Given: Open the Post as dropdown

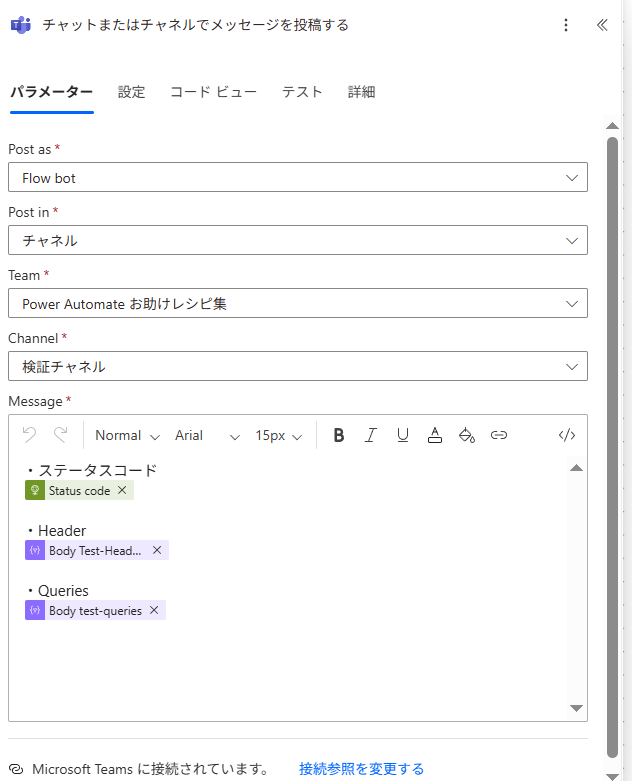Looking at the screenshot, I should [x=298, y=177].
